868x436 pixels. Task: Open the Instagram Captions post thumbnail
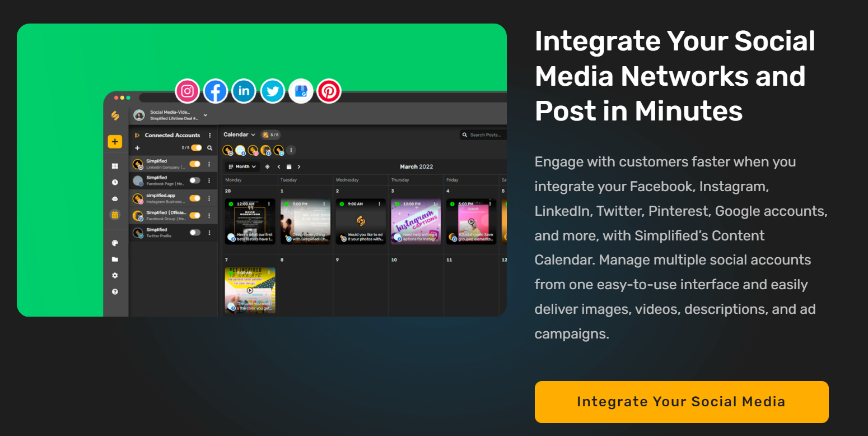click(416, 221)
